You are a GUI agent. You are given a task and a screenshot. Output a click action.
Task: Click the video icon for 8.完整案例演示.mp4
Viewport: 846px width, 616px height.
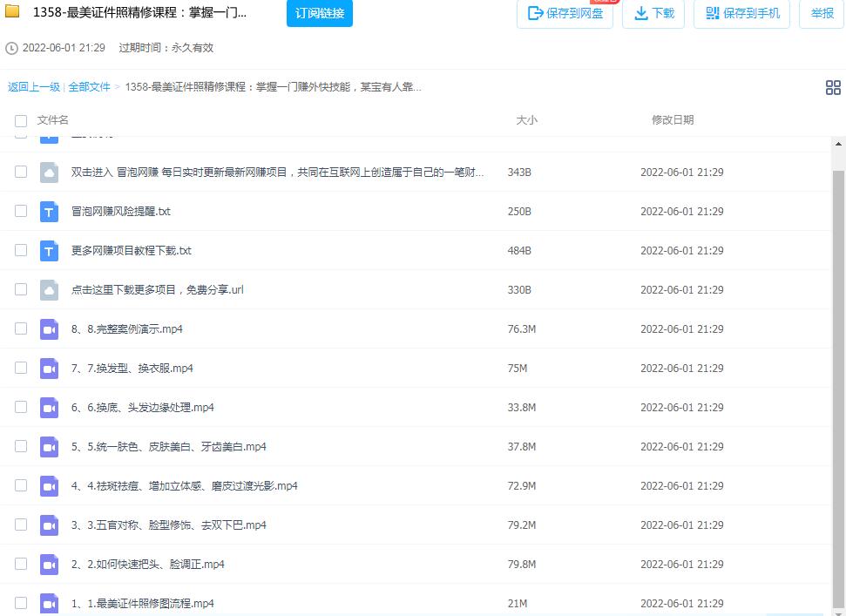(x=49, y=329)
